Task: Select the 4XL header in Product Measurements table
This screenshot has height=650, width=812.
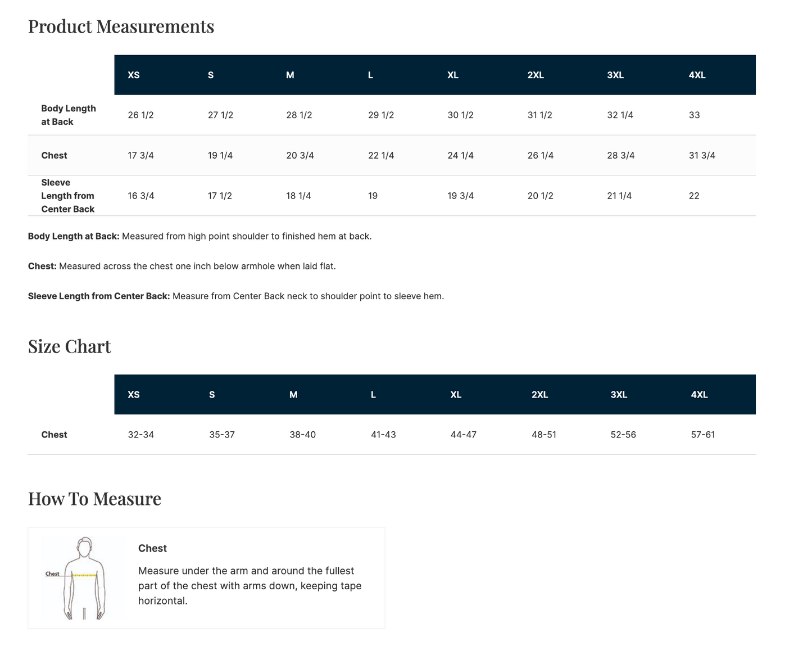Action: [697, 75]
